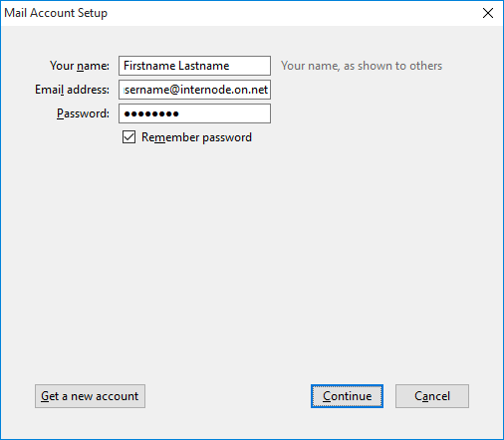The image size is (504, 440).
Task: Tick the Remember password checkbox
Action: [128, 137]
